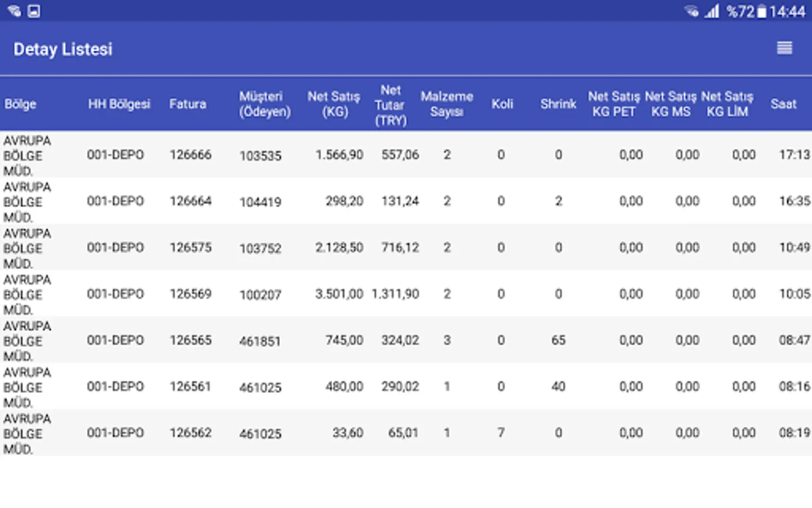Tap the Detay Listesi title

(x=63, y=49)
